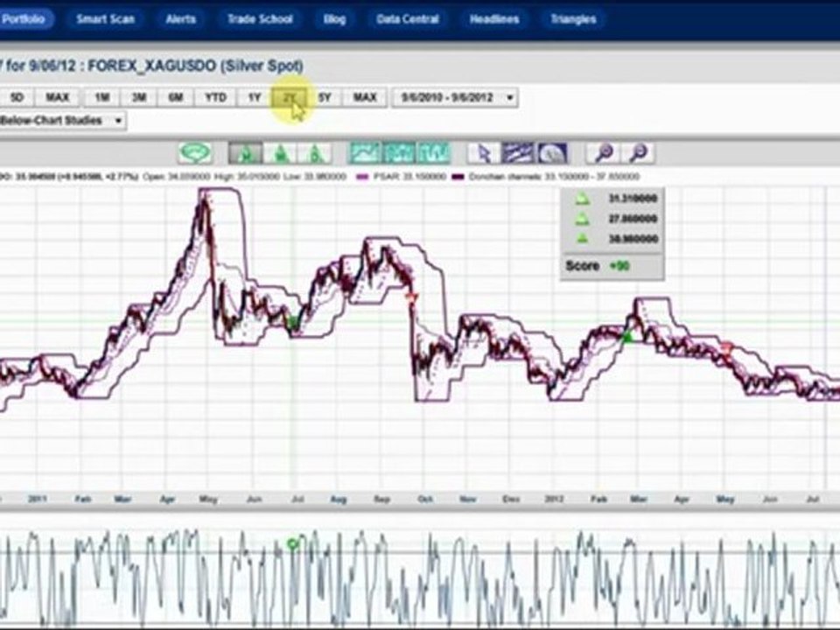
Task: Set chart range to 1M
Action: point(101,97)
